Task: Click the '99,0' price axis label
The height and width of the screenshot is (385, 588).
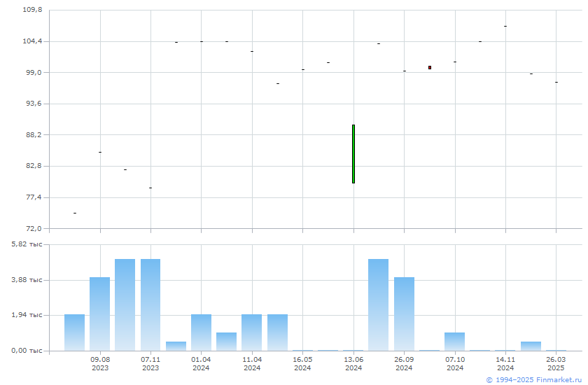Action: [x=34, y=72]
